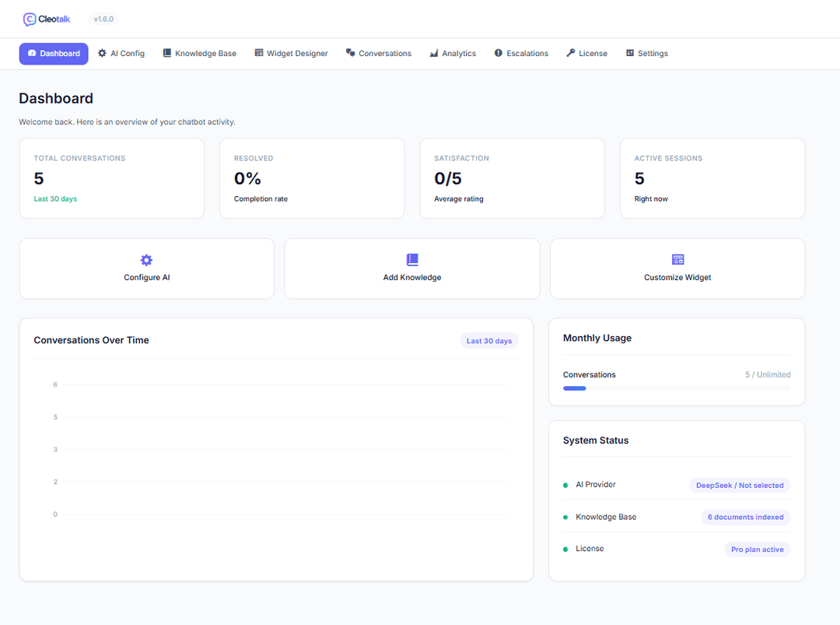Click the Completion rate text

(x=261, y=199)
